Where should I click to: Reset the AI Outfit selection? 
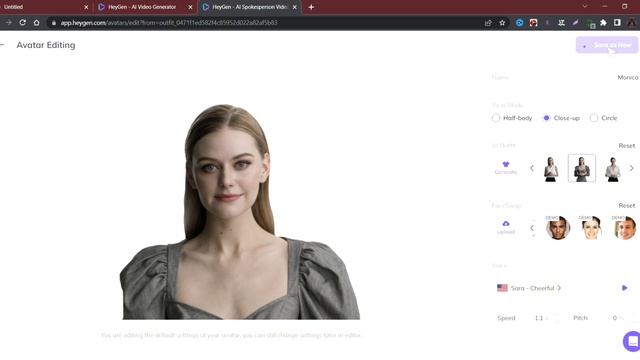point(627,146)
